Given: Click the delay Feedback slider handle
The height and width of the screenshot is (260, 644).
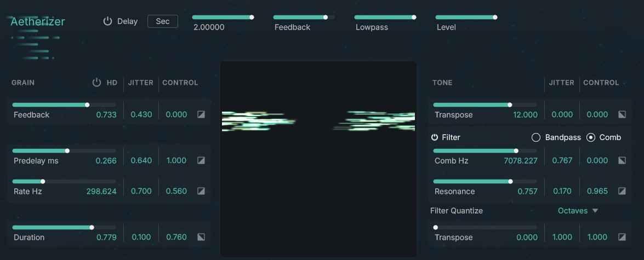Looking at the screenshot, I should (x=325, y=17).
